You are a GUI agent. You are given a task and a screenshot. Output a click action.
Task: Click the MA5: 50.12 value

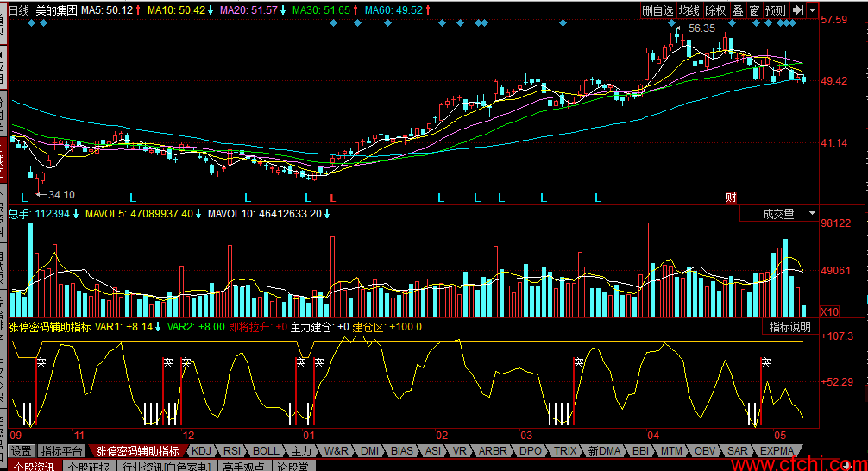[x=107, y=10]
